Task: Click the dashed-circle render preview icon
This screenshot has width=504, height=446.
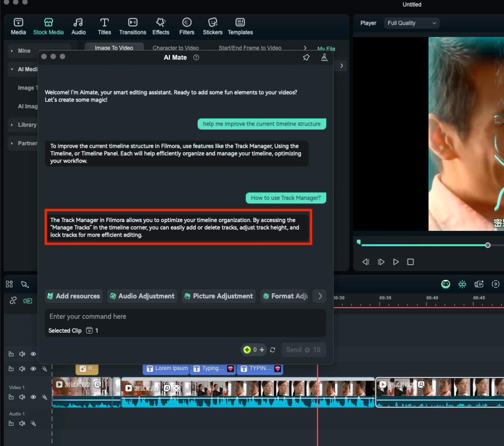Action: click(x=495, y=284)
